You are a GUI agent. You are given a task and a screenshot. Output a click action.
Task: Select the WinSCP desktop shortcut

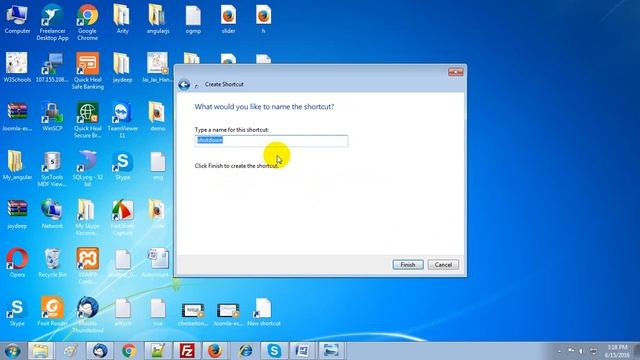tap(52, 117)
